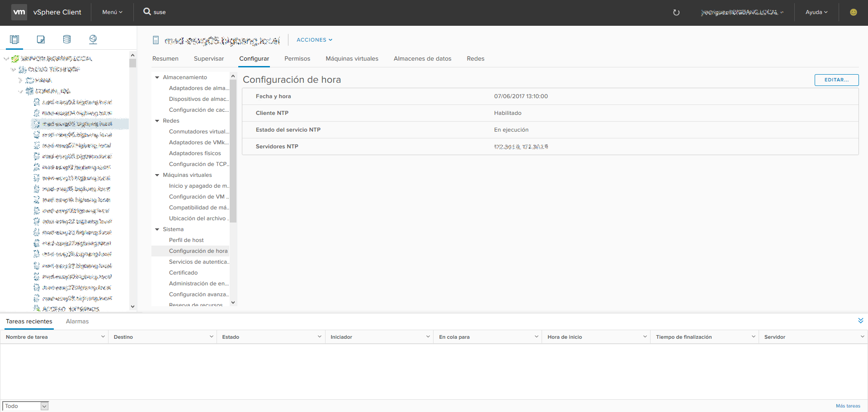868x412 pixels.
Task: Click the refresh icon in top bar
Action: click(x=676, y=13)
